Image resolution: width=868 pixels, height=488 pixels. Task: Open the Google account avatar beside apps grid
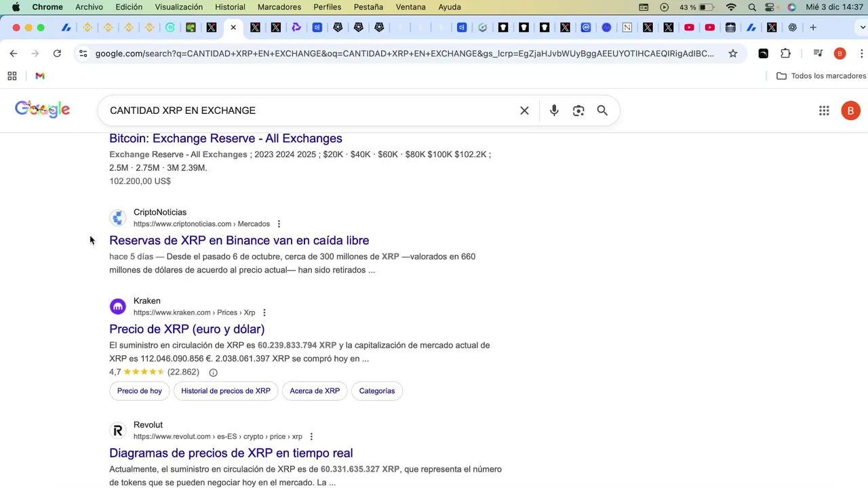click(x=850, y=110)
